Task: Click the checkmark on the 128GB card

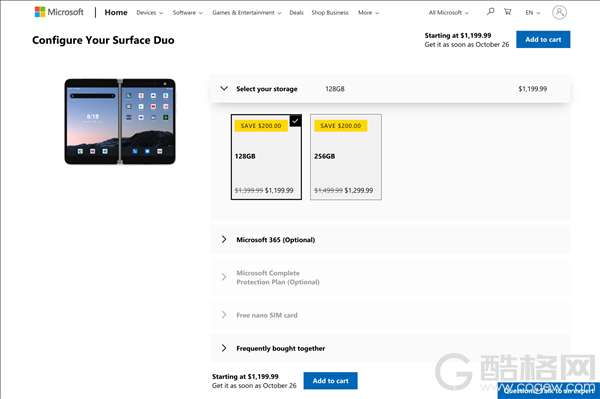Action: tap(295, 121)
